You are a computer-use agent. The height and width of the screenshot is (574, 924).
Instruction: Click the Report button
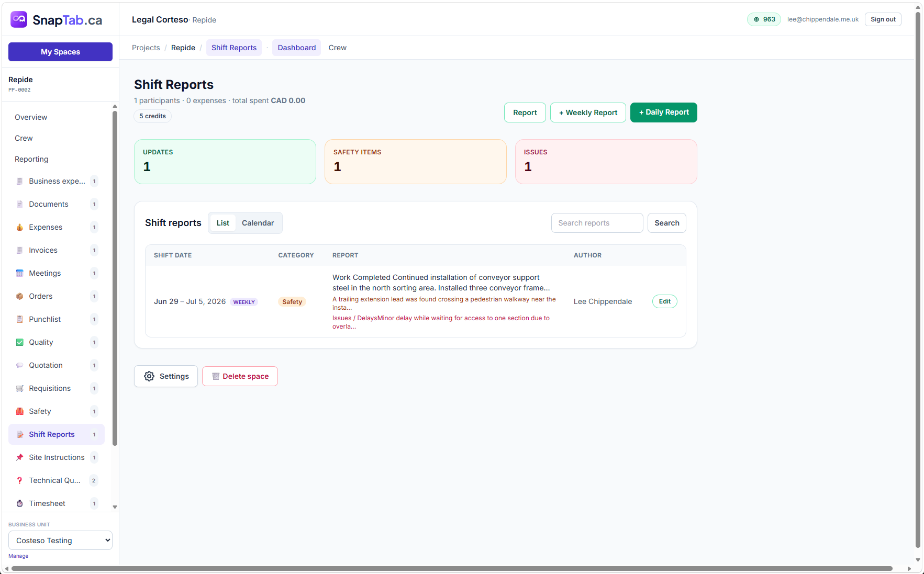(525, 112)
